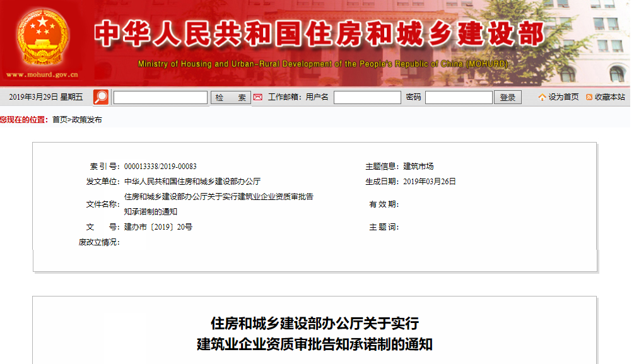Click the orange bookmark feed icon
634x364 pixels.
[x=589, y=97]
